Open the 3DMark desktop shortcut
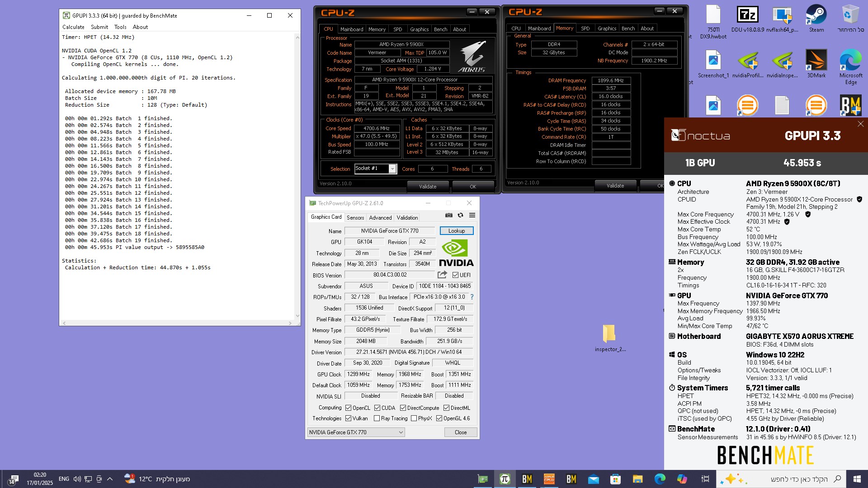Screen dimensions: 868x488 (816, 64)
